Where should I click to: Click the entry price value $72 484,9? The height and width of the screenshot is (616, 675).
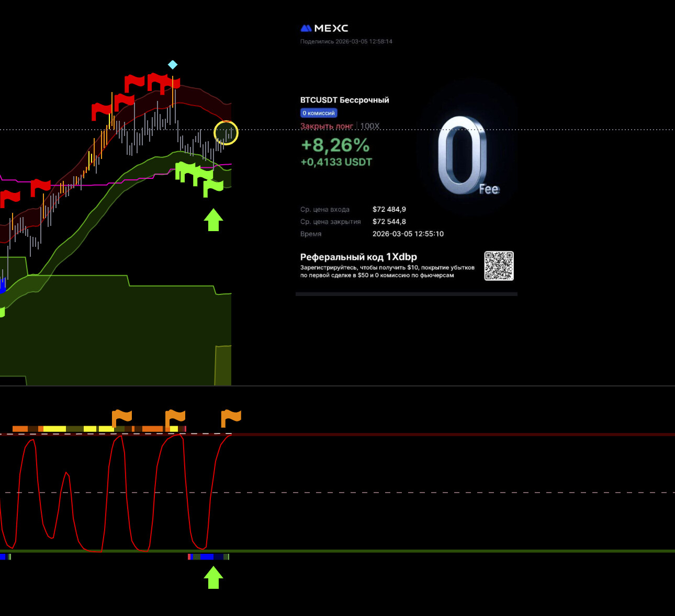tap(389, 209)
